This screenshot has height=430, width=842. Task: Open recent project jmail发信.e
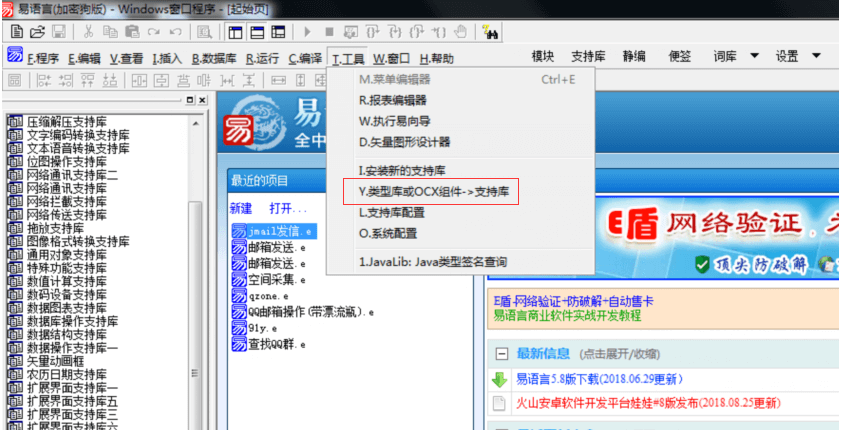pos(274,231)
